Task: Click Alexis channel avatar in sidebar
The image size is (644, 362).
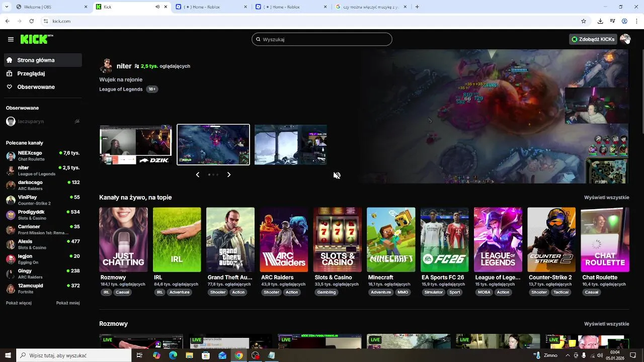Action: (11, 244)
